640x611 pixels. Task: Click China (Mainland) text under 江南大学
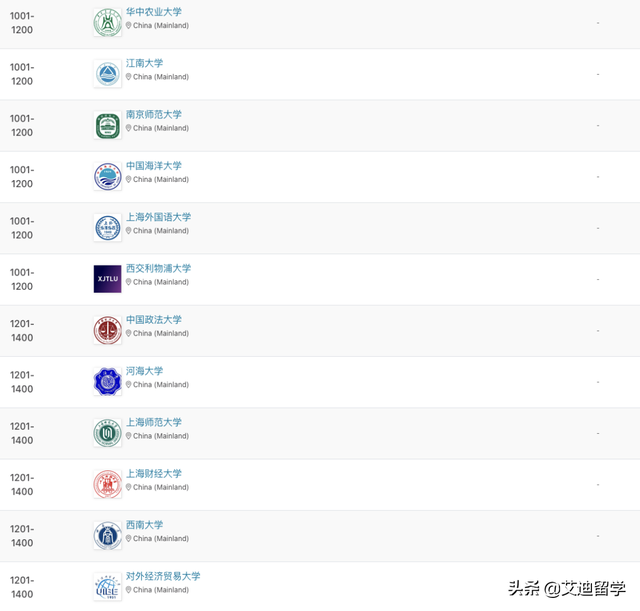pyautogui.click(x=161, y=77)
